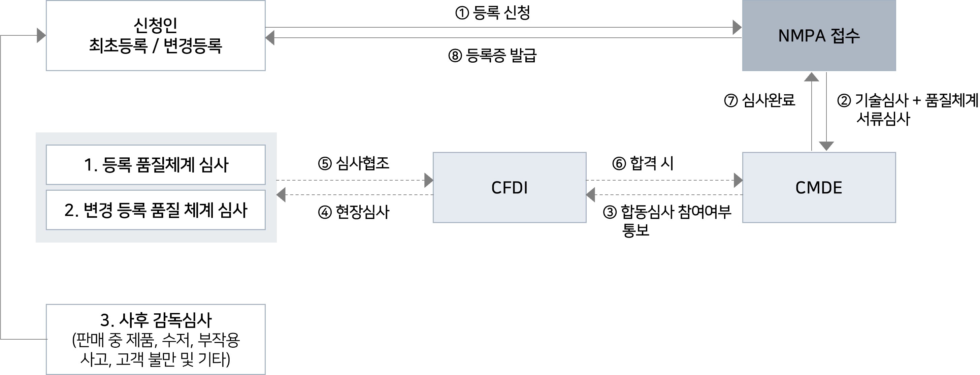Image resolution: width=980 pixels, height=375 pixels.
Task: Select the NMPA 접수 box
Action: tap(819, 35)
